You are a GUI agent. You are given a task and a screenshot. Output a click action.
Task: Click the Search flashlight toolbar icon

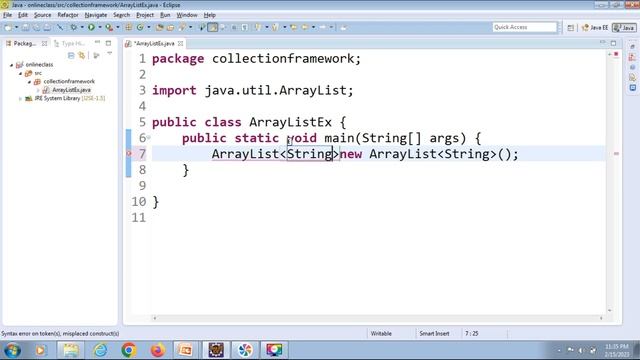pyautogui.click(x=182, y=27)
